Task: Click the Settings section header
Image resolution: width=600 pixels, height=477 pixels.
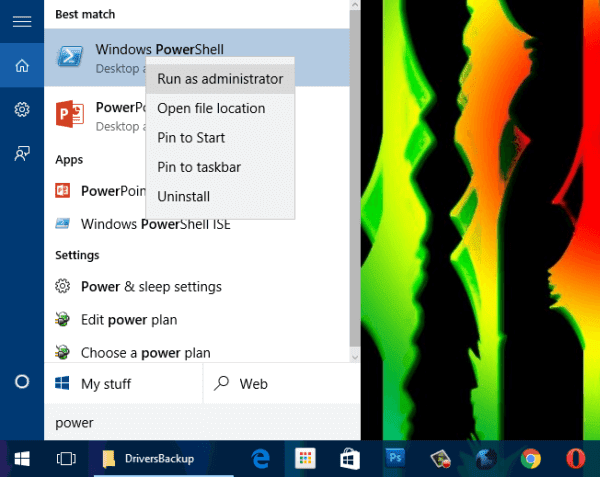Action: click(x=77, y=255)
